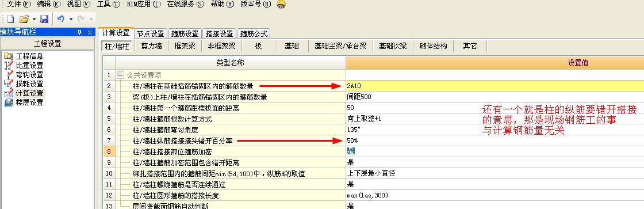
Task: Switch to the 计算设置 tab
Action: [x=116, y=33]
